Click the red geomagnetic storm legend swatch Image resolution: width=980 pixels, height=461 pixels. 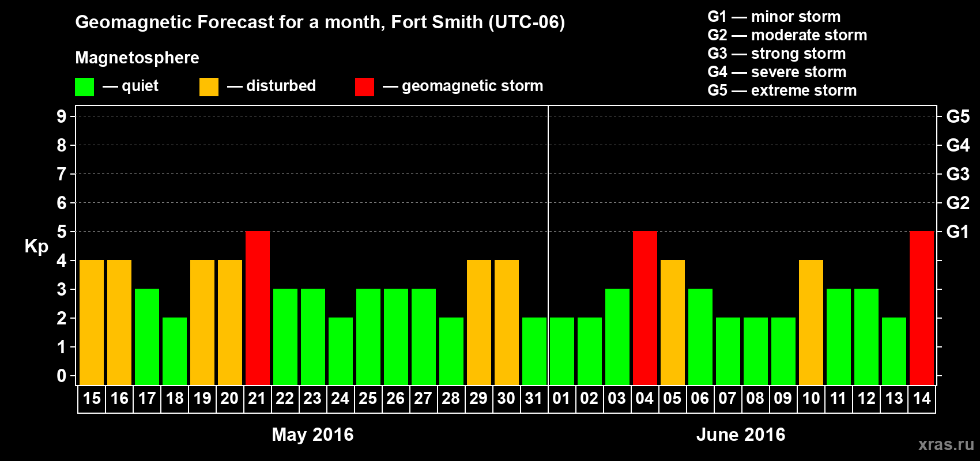point(364,87)
